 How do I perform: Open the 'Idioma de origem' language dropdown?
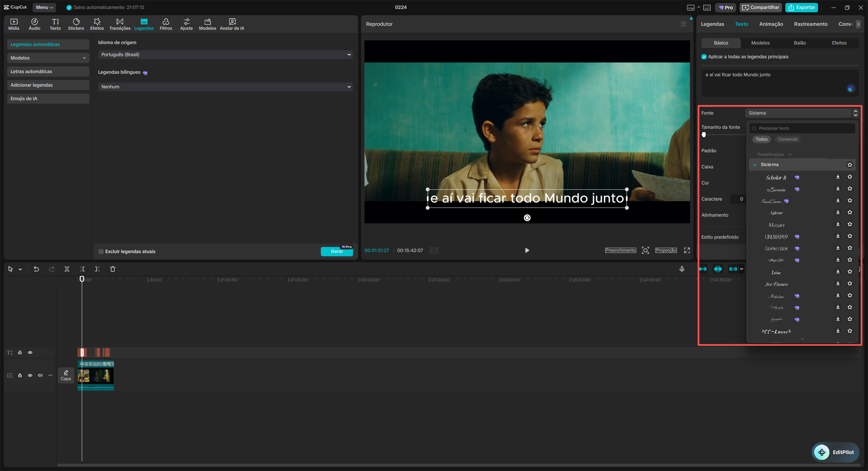point(225,54)
